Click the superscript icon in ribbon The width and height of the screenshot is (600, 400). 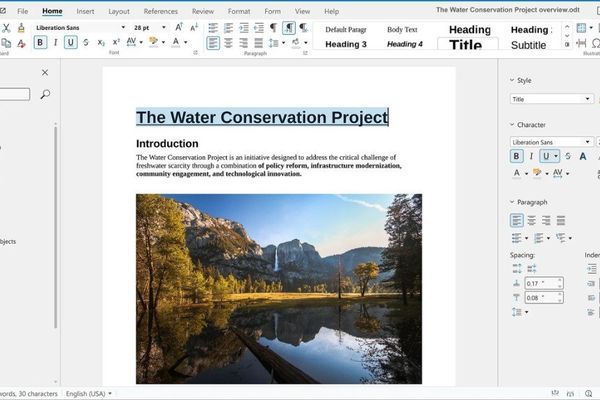coord(114,42)
